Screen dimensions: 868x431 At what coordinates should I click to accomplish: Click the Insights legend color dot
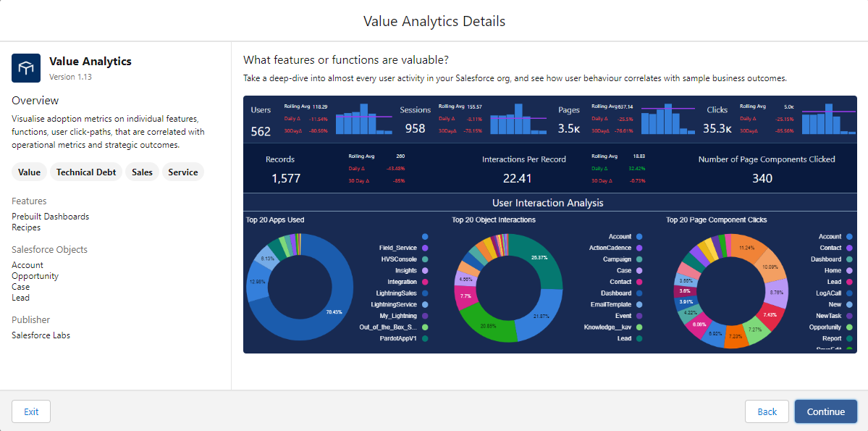coord(425,270)
